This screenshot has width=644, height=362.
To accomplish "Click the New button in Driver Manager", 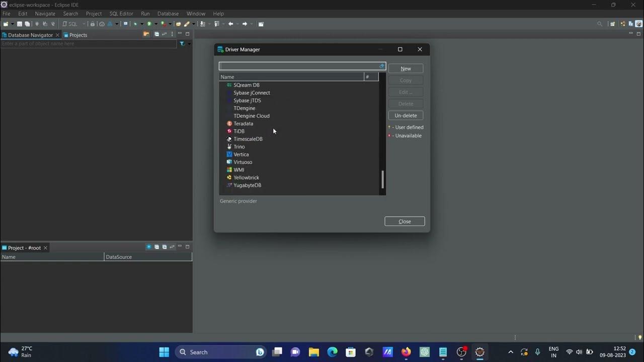I will (x=406, y=68).
